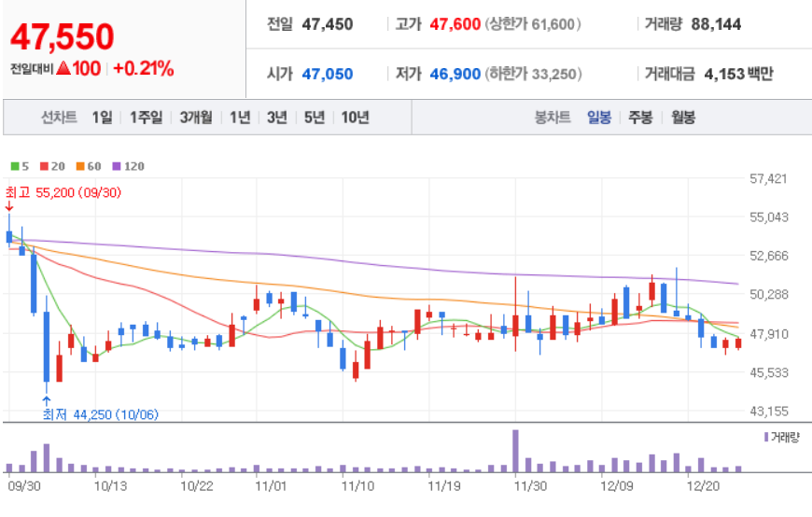Switch to 월봉 monthly candle chart

tap(683, 118)
